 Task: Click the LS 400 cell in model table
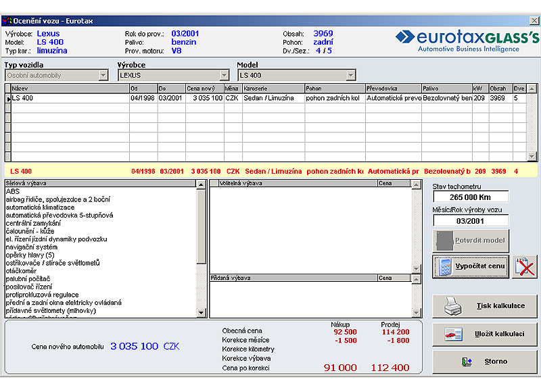tap(70, 98)
